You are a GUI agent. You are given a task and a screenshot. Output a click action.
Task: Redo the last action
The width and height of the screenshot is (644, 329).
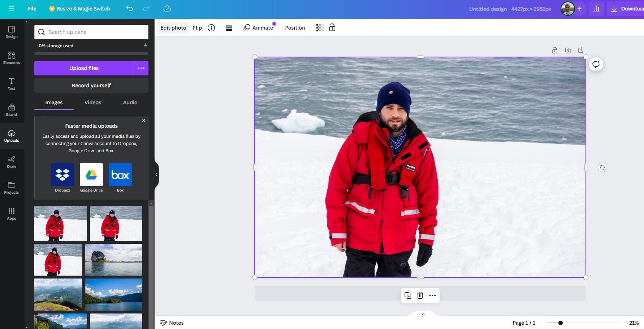pos(146,9)
